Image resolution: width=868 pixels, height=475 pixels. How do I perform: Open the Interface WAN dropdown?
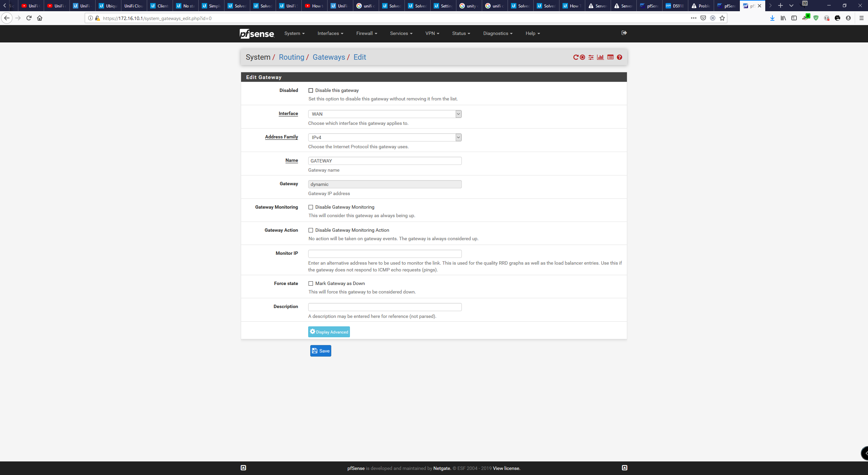point(384,114)
